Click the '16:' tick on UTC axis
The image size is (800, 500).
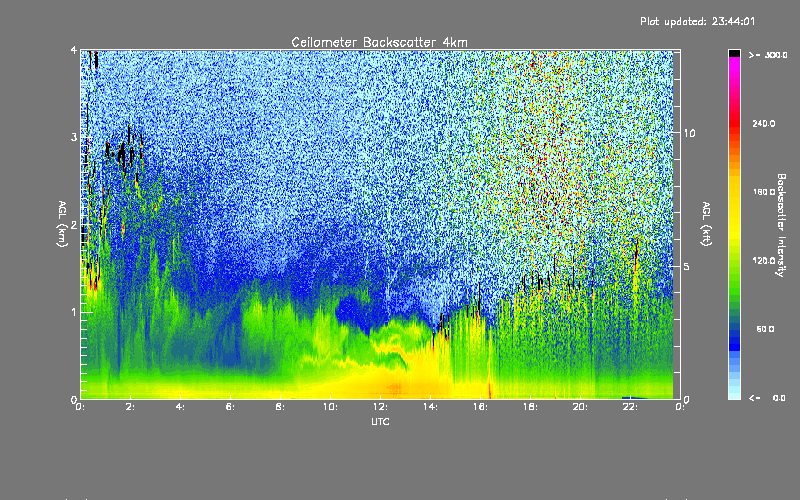click(480, 407)
